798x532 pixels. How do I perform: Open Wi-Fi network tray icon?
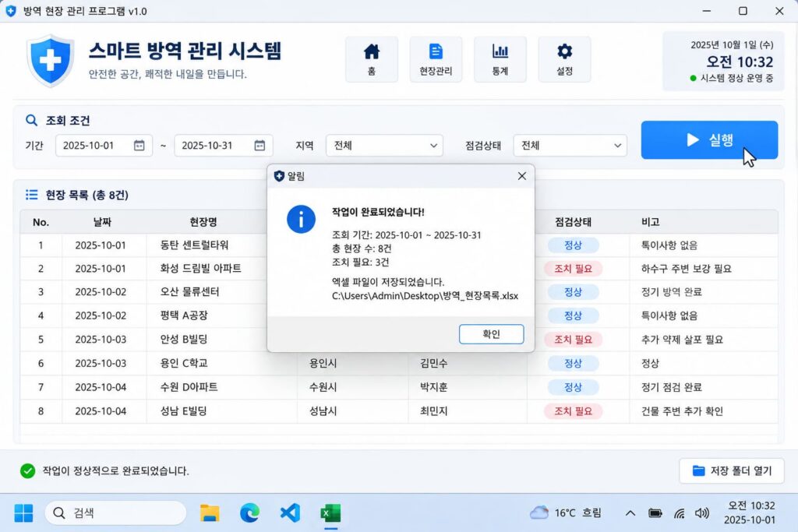tap(679, 513)
